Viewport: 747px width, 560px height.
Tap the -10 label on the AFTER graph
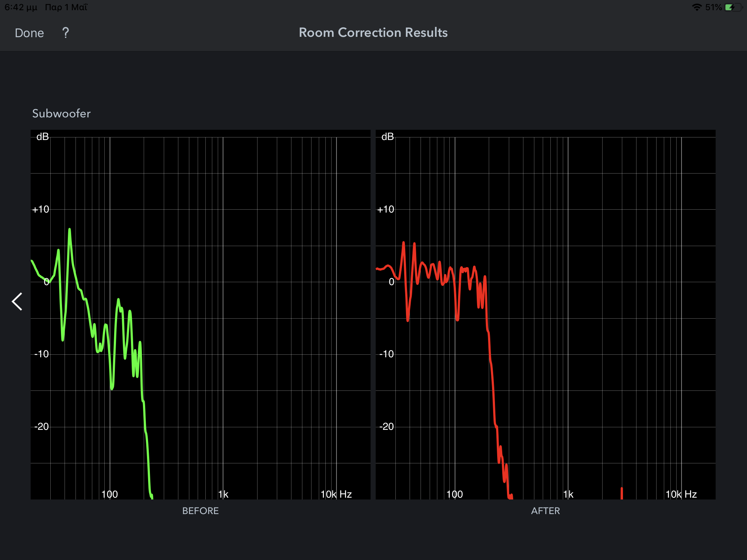point(386,354)
